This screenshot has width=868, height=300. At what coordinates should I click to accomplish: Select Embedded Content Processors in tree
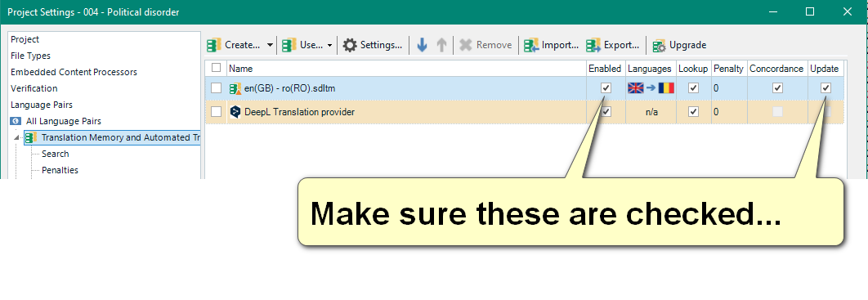74,72
